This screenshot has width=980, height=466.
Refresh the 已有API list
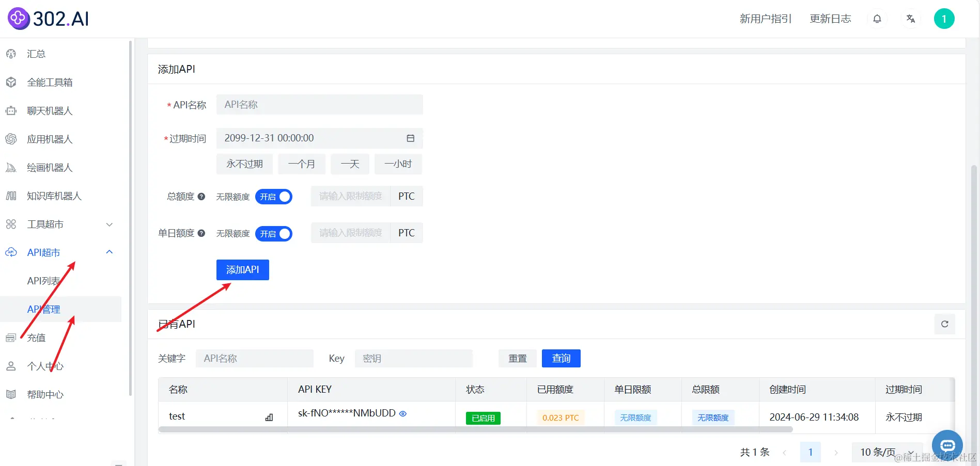[944, 324]
